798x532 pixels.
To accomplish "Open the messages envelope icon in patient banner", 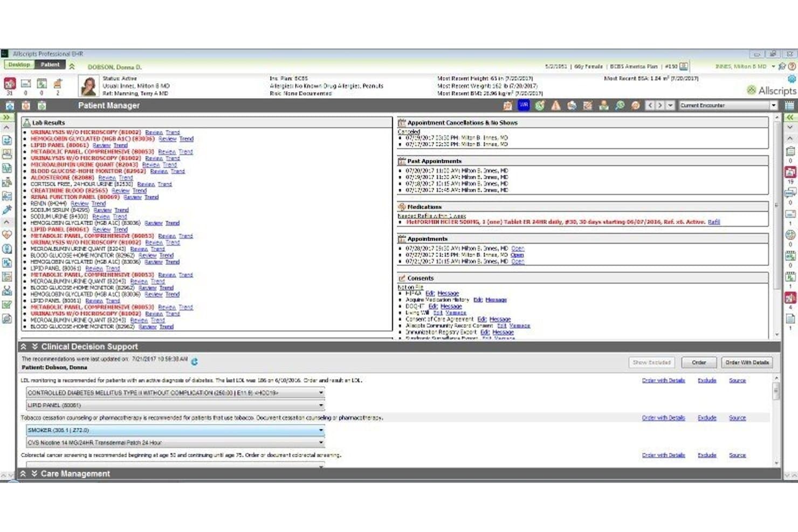I will [25, 84].
